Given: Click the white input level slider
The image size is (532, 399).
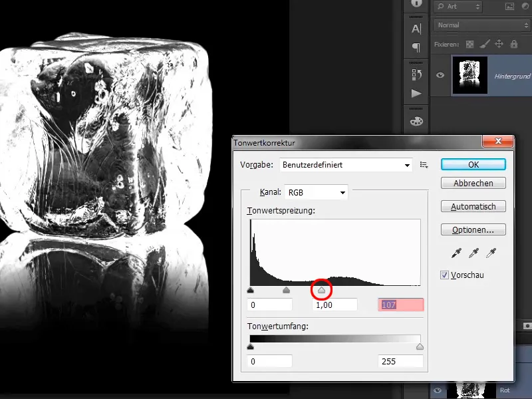Looking at the screenshot, I should click(322, 290).
